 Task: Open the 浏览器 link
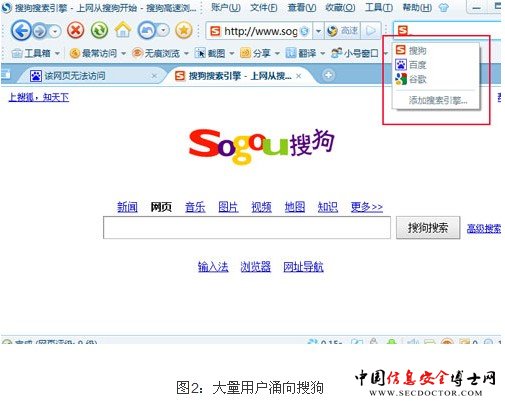(256, 267)
